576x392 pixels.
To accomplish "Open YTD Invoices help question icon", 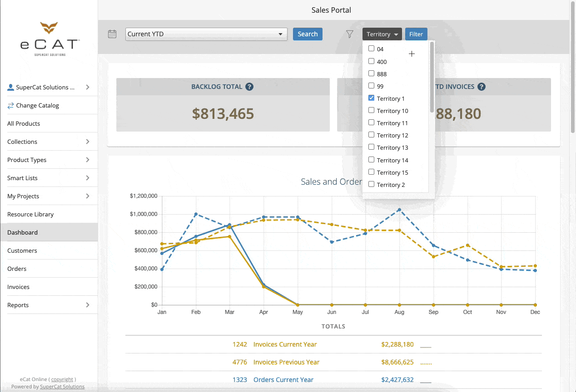I will tap(482, 87).
